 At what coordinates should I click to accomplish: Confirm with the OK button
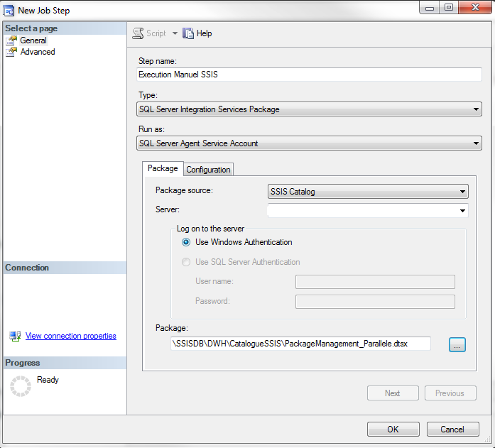[393, 430]
